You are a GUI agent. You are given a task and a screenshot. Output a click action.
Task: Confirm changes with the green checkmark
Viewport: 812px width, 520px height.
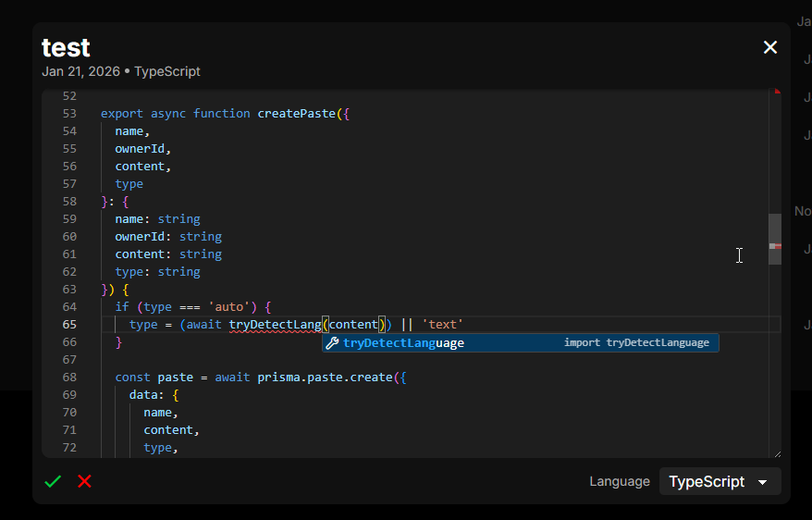(54, 481)
